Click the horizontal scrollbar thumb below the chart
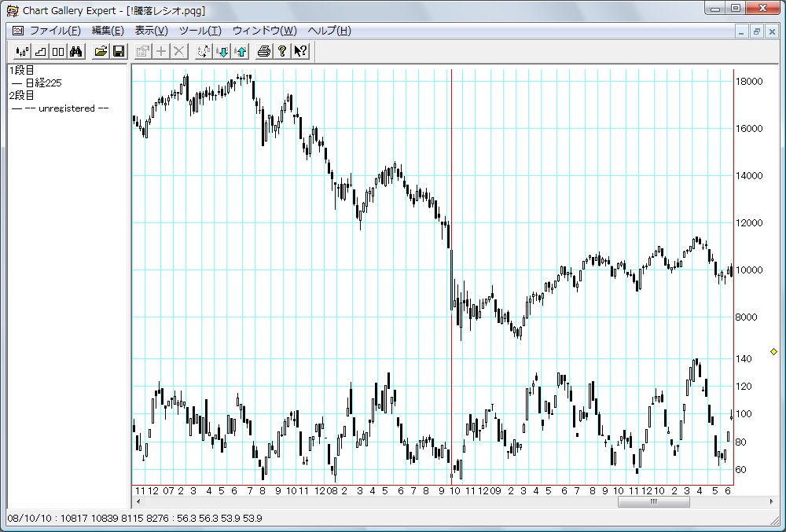786x532 pixels. click(x=653, y=502)
